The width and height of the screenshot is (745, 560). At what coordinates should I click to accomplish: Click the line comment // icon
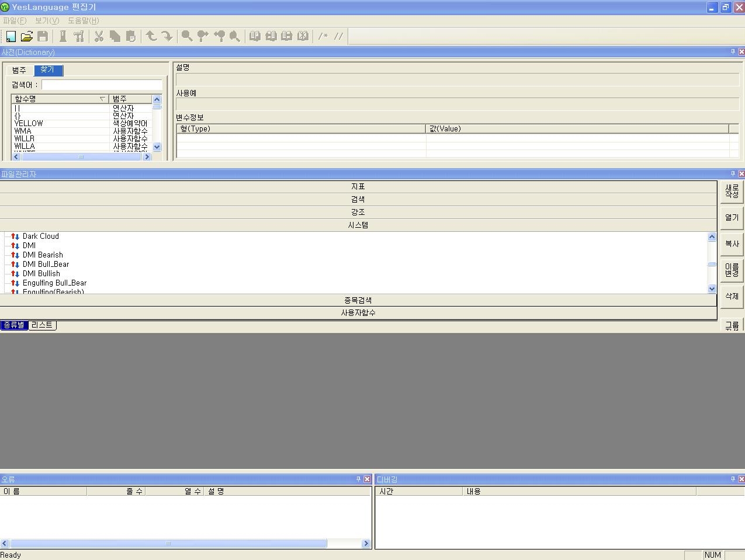[338, 36]
